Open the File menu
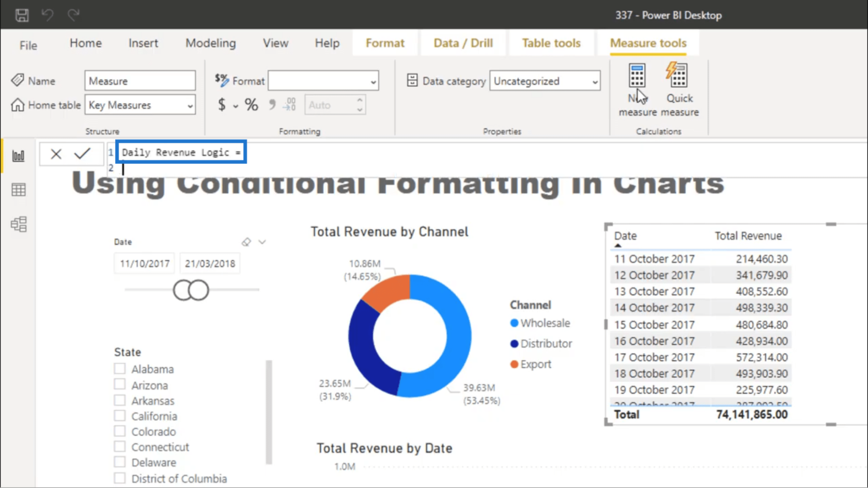The width and height of the screenshot is (868, 488). pos(28,45)
